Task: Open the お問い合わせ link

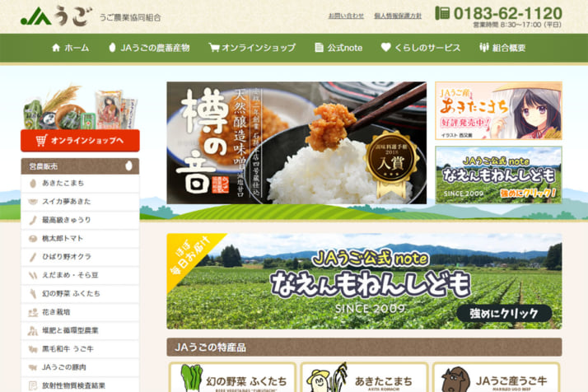Action: (346, 16)
